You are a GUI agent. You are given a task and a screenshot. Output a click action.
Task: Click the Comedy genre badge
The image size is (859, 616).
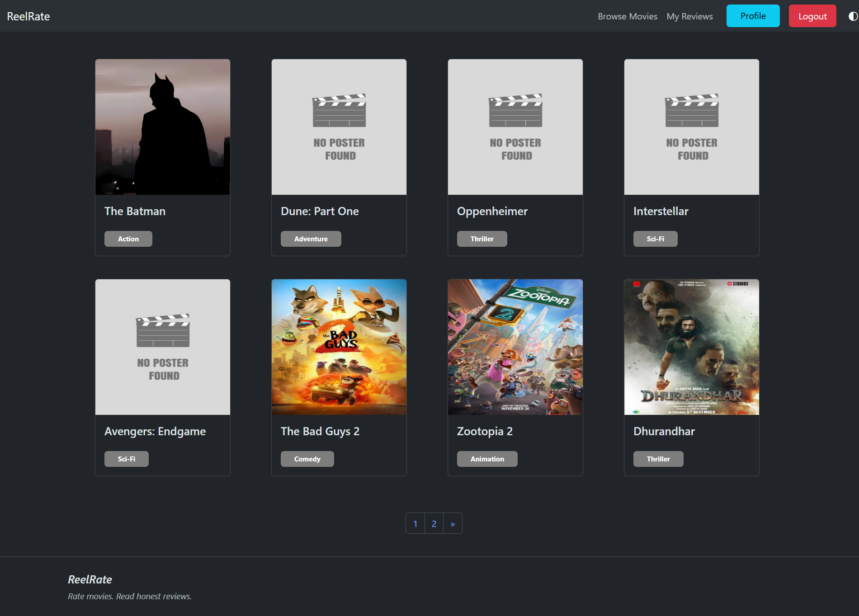(x=307, y=459)
